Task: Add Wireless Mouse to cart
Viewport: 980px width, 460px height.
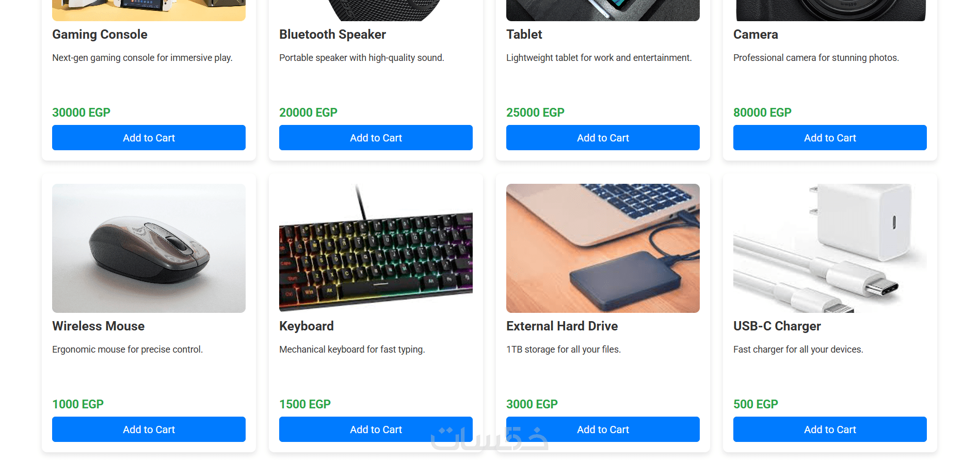Action: (149, 430)
